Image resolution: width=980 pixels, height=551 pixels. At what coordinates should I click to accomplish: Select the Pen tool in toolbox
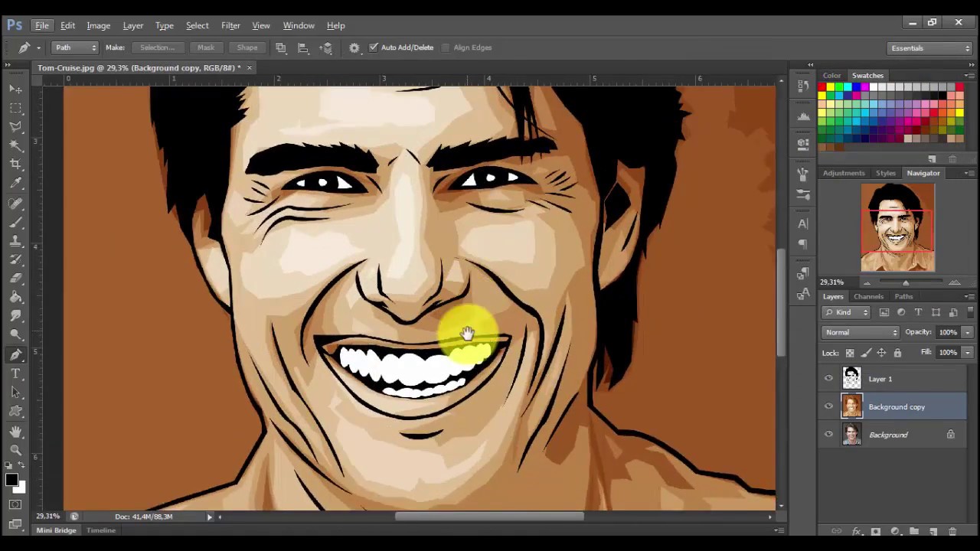click(x=16, y=354)
